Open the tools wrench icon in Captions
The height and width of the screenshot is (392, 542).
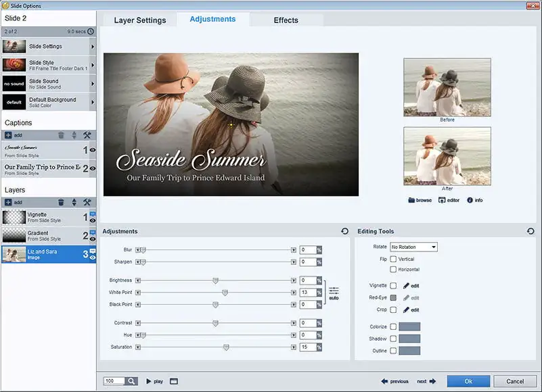pyautogui.click(x=87, y=135)
